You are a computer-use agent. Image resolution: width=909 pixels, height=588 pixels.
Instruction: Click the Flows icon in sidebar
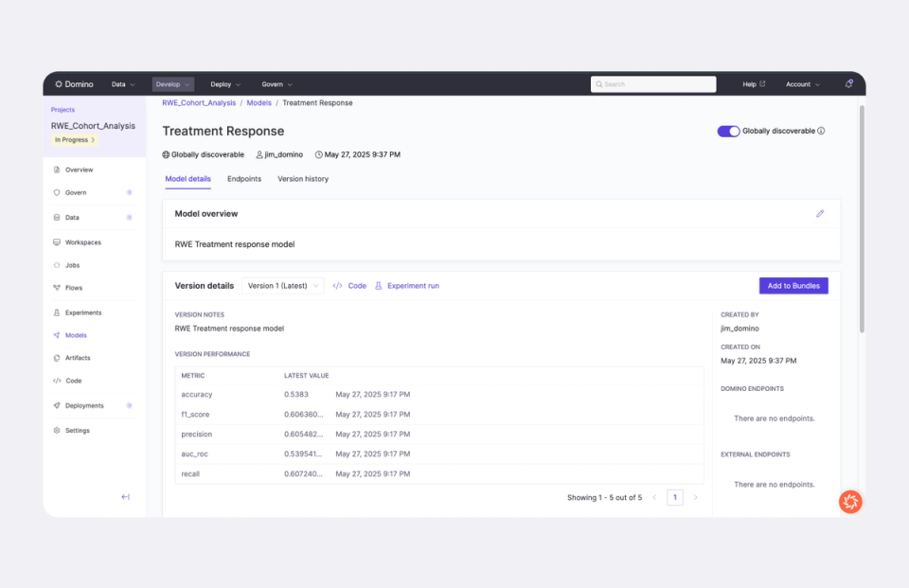click(x=57, y=288)
